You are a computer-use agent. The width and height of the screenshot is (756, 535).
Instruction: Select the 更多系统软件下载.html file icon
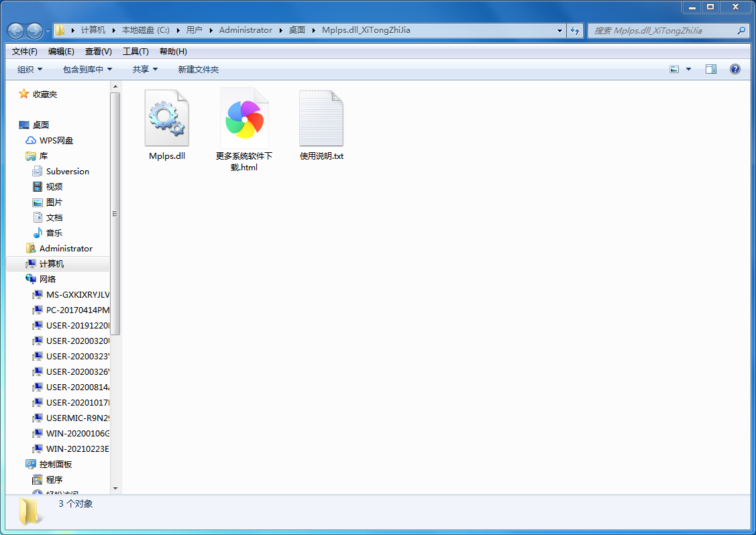(244, 117)
